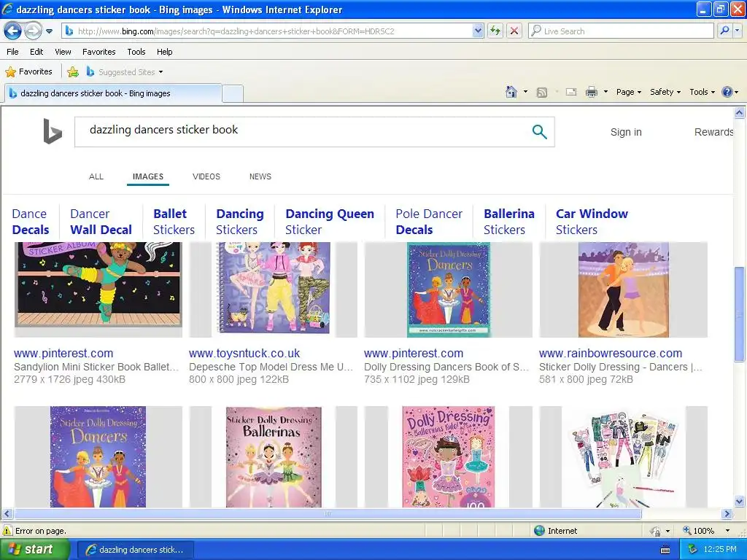Click the Dancer Wall Decal suggestion

pos(101,222)
